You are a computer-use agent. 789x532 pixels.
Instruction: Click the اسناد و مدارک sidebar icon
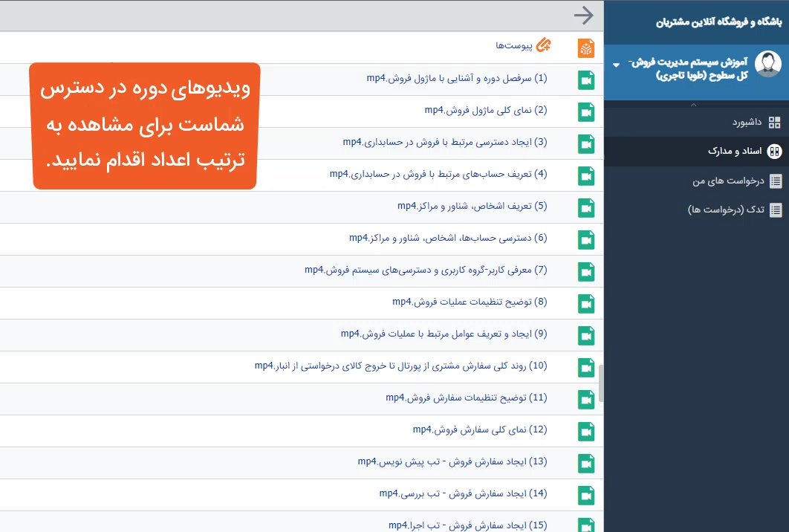(x=774, y=151)
